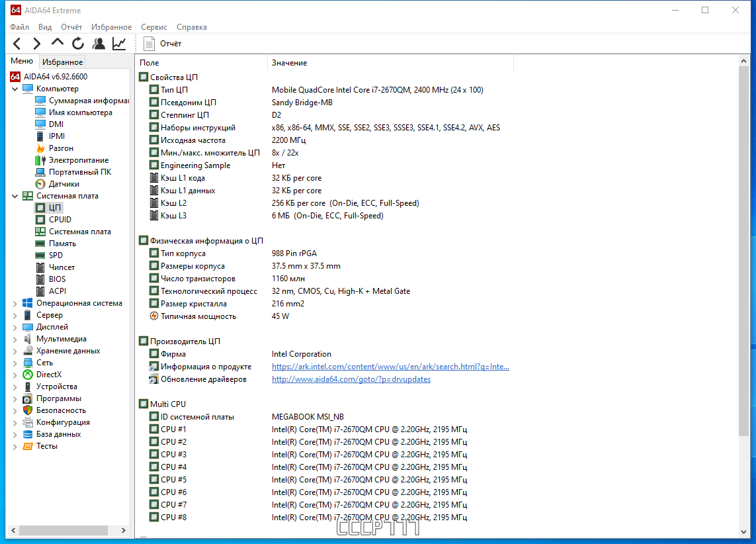
Task: Expand the Операционная система node
Action: pyautogui.click(x=15, y=303)
